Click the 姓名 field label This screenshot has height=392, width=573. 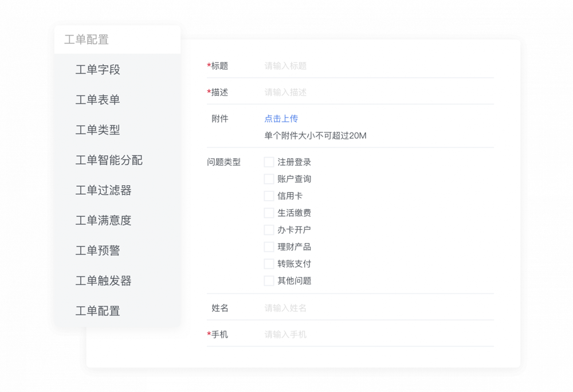219,308
